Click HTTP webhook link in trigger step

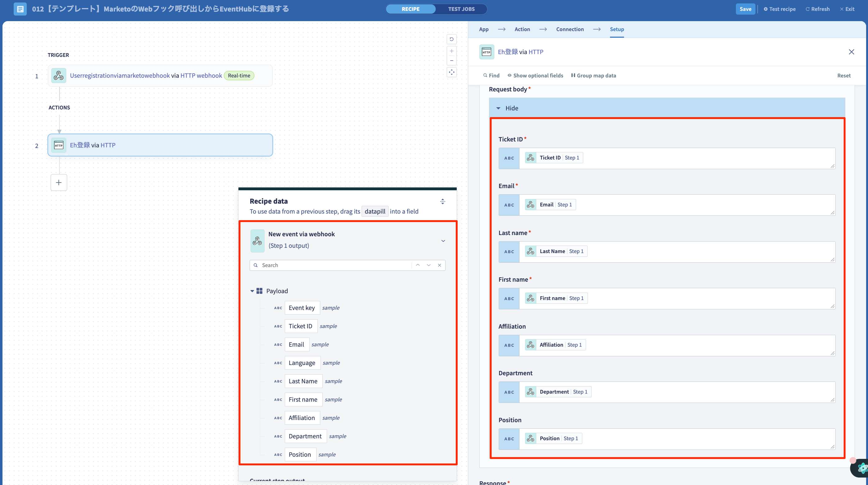click(201, 76)
